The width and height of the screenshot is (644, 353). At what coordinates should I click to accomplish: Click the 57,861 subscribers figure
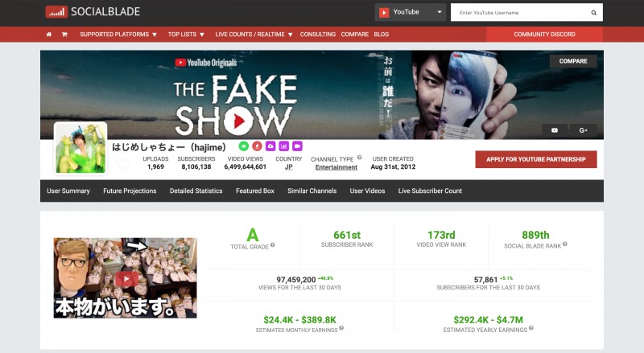click(486, 280)
